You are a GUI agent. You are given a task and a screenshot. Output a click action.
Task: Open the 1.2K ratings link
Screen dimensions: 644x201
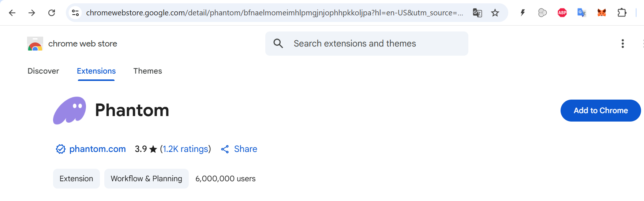[x=186, y=149]
